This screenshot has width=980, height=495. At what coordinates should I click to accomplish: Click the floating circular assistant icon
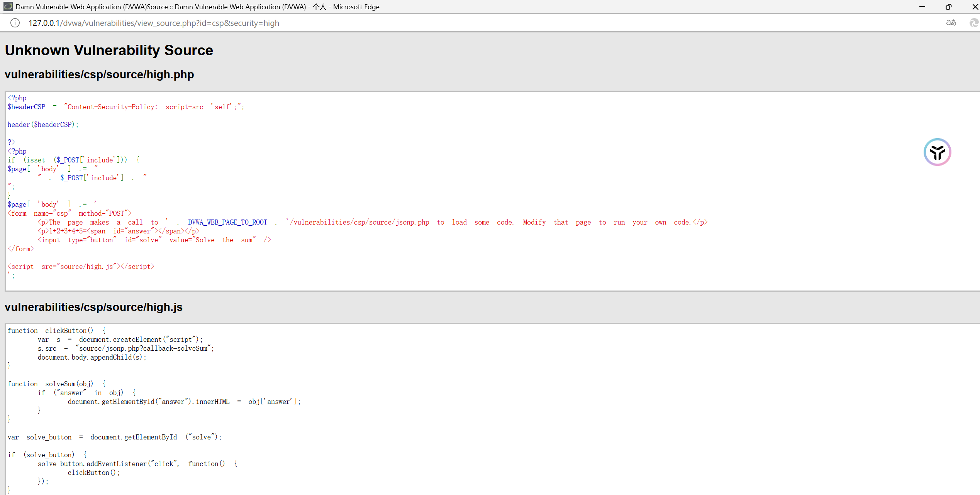coord(937,152)
